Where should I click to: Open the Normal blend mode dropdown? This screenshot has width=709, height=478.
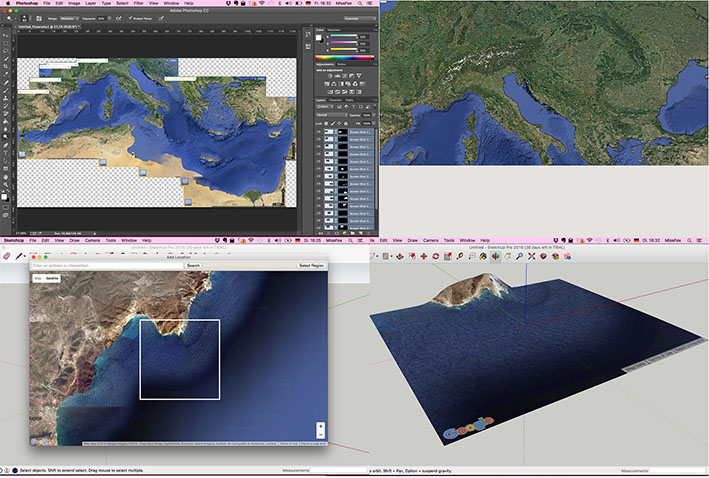click(332, 115)
